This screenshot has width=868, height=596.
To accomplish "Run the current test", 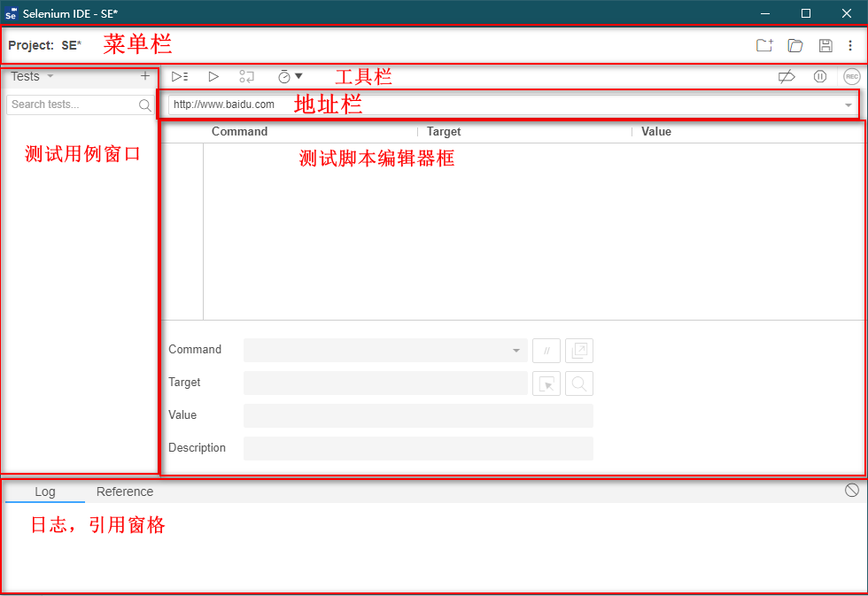I will click(213, 77).
